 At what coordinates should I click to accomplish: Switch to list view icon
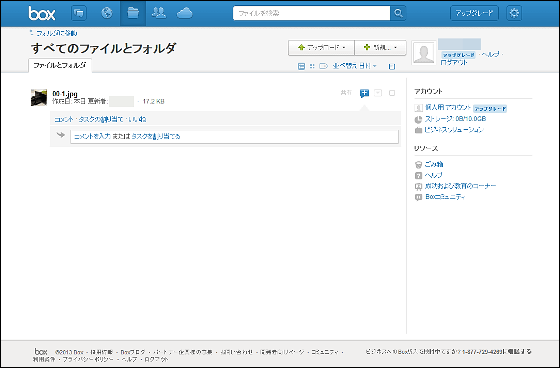pyautogui.click(x=301, y=66)
